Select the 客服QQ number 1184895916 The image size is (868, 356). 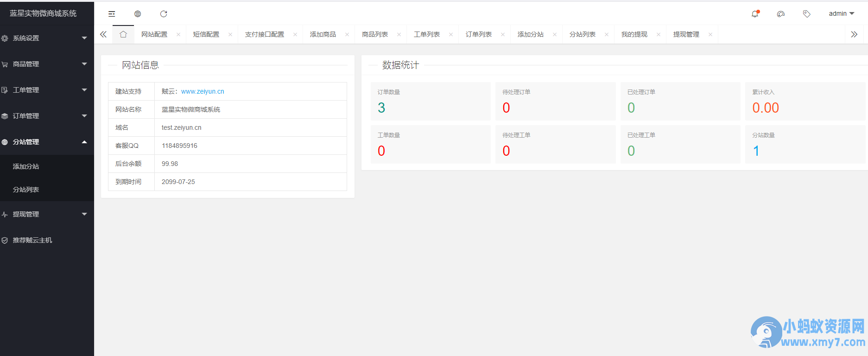[179, 146]
